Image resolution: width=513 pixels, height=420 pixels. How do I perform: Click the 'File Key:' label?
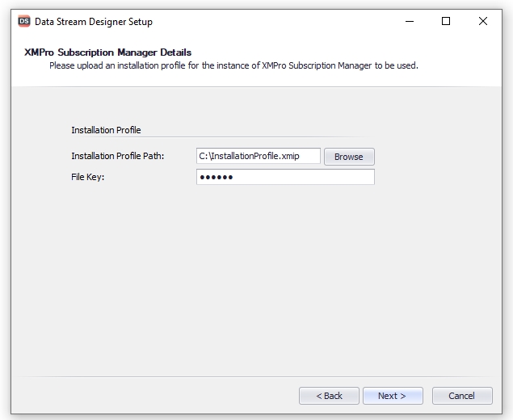coord(88,177)
